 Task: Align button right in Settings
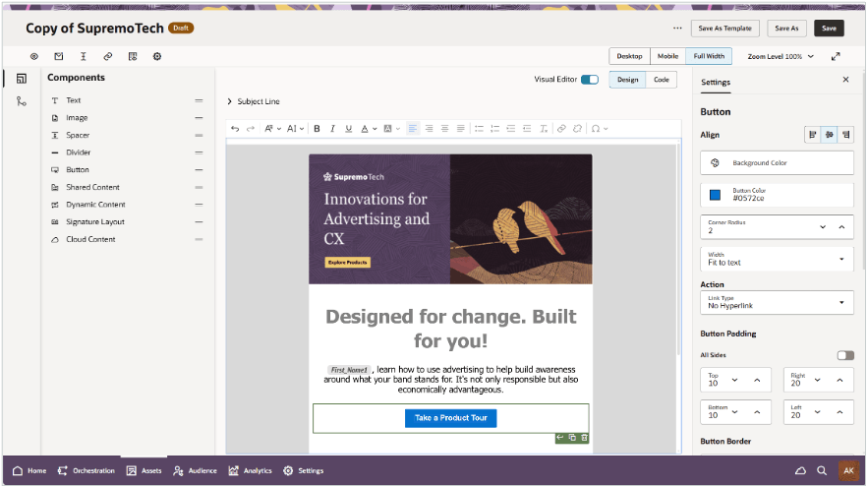(x=845, y=135)
